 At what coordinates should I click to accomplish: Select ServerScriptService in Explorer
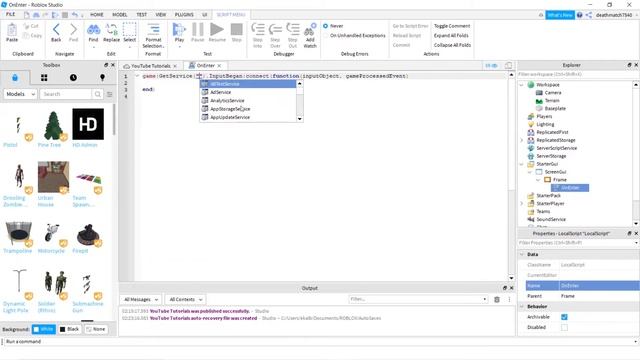tap(556, 148)
